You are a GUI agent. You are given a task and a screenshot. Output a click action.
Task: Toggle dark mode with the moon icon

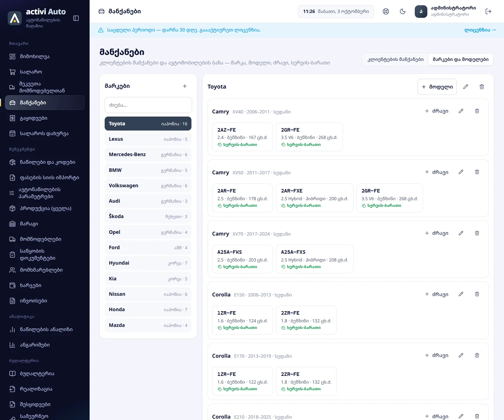[402, 11]
